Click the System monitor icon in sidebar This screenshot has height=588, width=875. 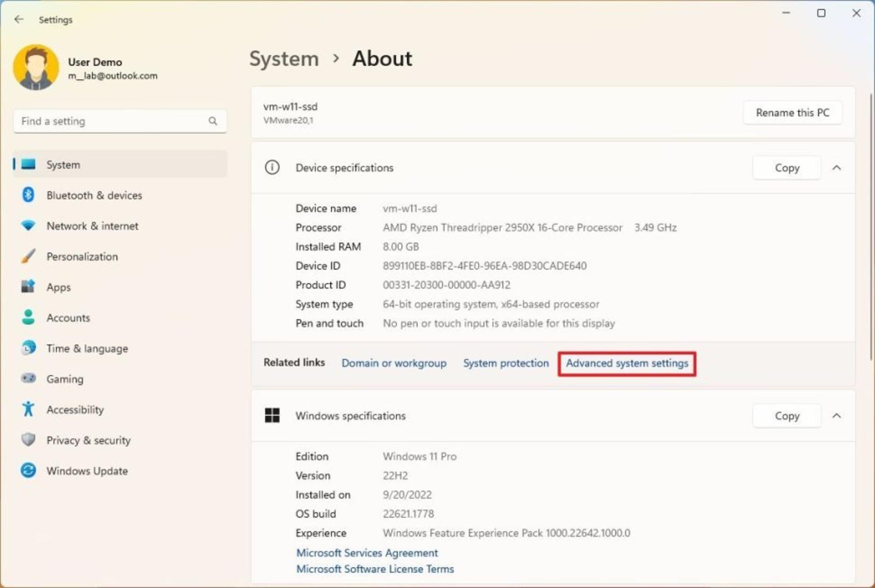[x=28, y=164]
